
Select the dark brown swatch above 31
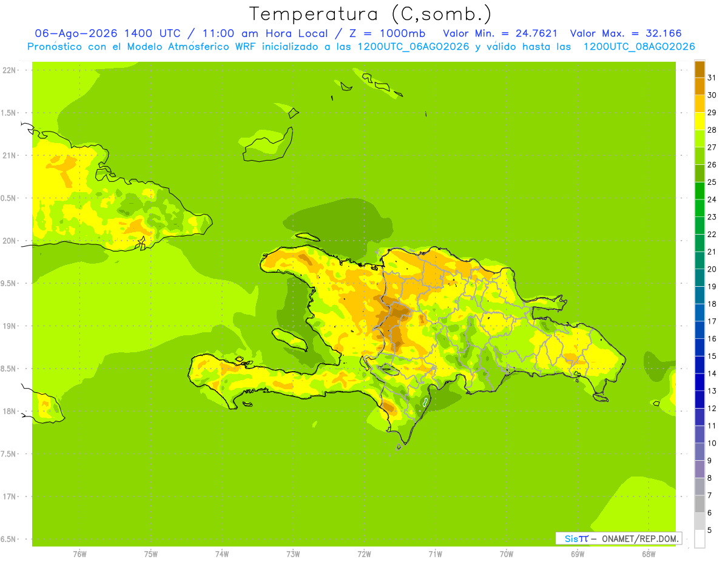point(699,69)
